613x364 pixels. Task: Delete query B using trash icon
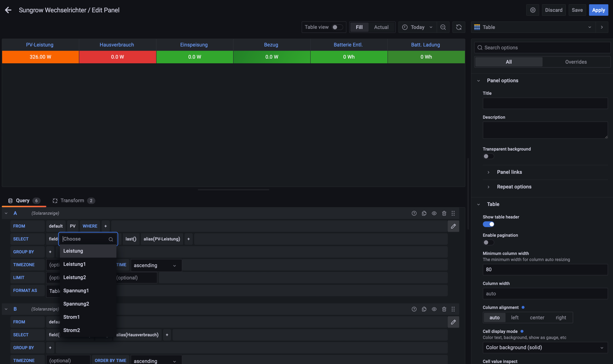(x=444, y=309)
